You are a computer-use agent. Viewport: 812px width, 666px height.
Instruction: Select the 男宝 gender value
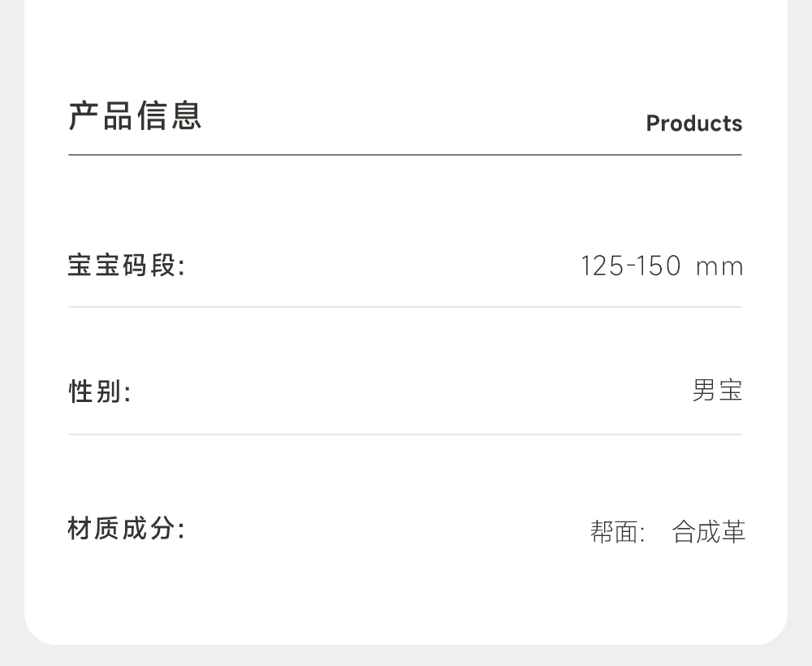point(717,391)
